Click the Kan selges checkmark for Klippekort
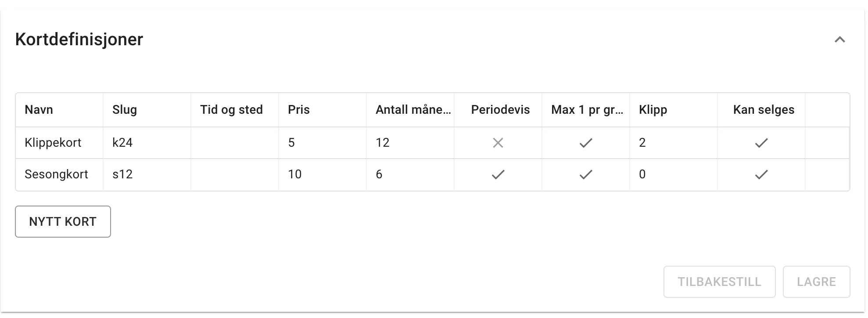The width and height of the screenshot is (868, 318). click(x=761, y=143)
